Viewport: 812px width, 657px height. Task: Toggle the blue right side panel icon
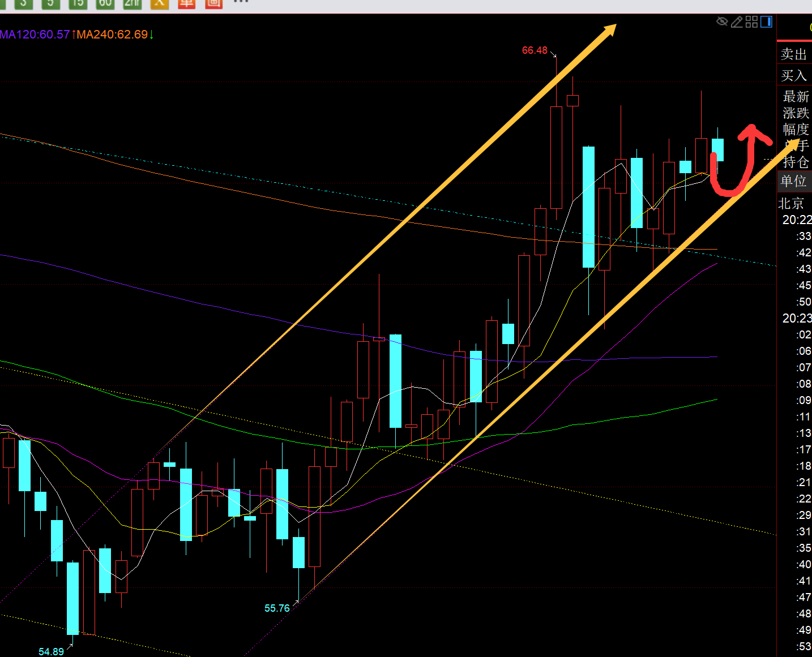click(x=766, y=22)
